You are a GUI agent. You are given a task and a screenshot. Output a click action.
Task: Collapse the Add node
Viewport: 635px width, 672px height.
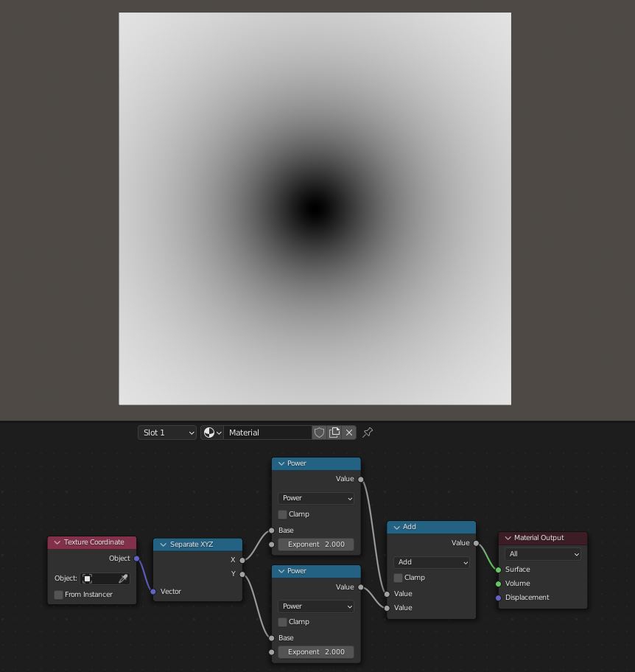click(397, 527)
